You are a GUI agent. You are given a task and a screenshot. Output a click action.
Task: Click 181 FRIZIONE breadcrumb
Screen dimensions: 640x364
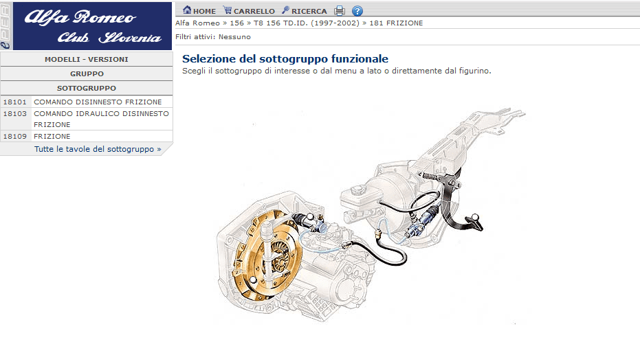click(396, 23)
